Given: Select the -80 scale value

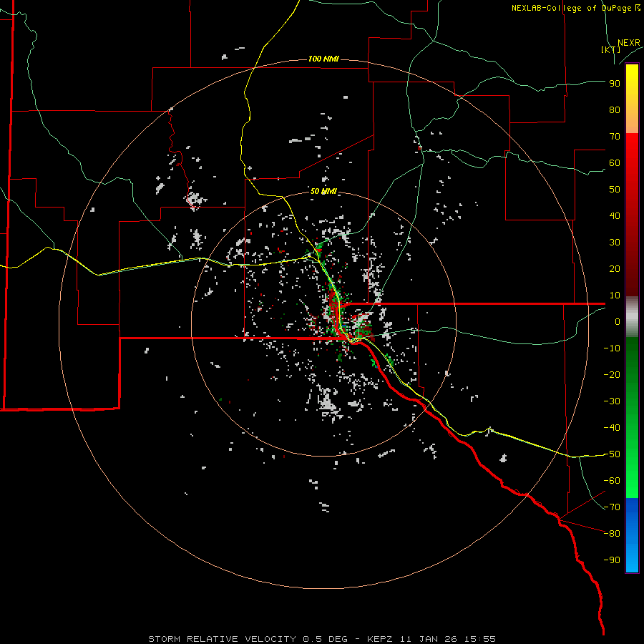Looking at the screenshot, I should (x=612, y=534).
